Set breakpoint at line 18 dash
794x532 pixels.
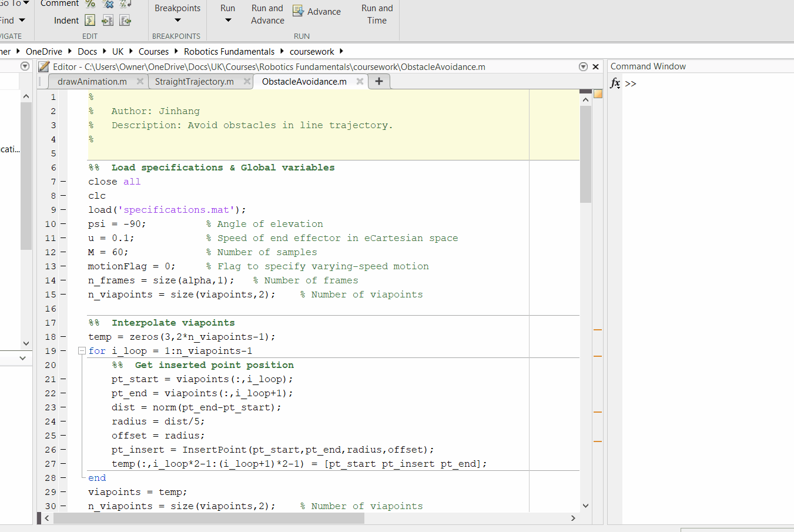[x=63, y=337]
